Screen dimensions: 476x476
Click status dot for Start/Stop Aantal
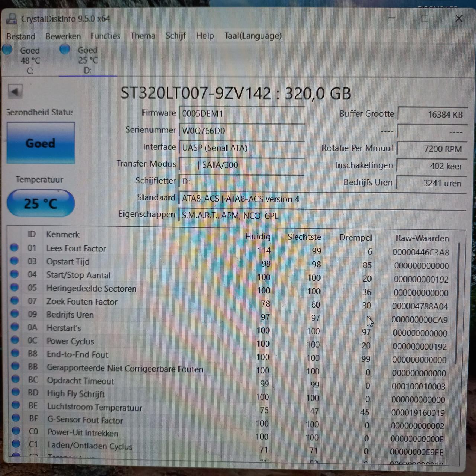point(14,274)
